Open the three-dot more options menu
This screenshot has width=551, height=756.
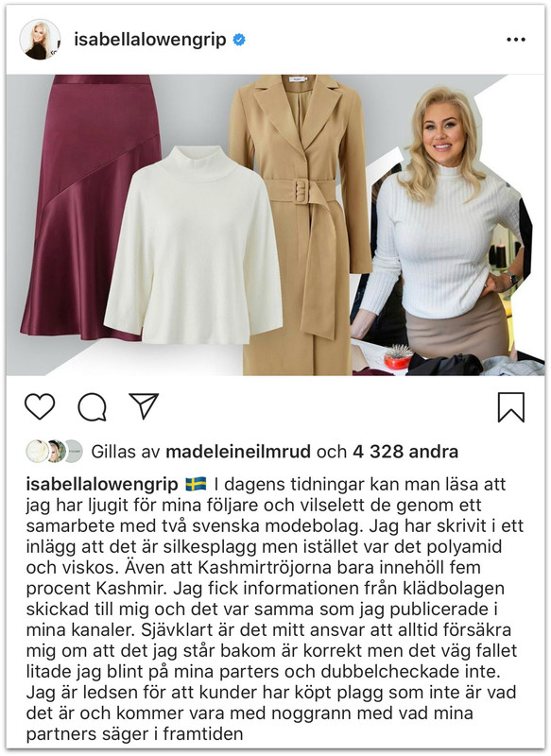point(516,40)
